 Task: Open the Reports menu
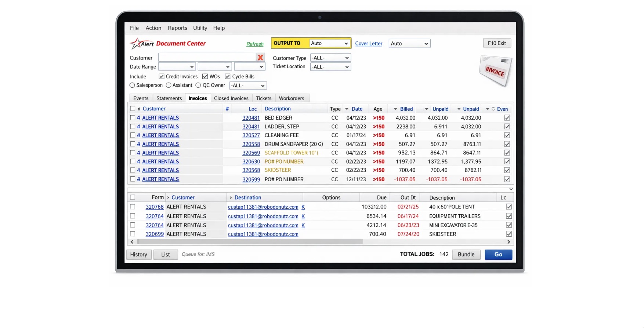pyautogui.click(x=177, y=28)
